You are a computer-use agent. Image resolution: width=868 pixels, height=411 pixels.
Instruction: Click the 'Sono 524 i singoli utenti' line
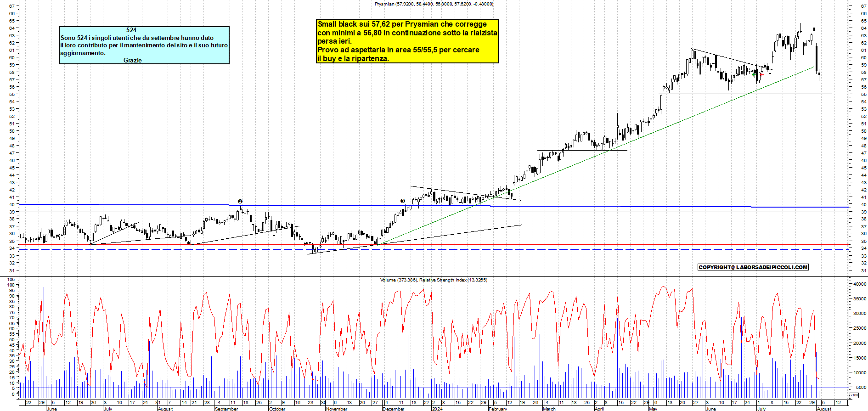137,38
